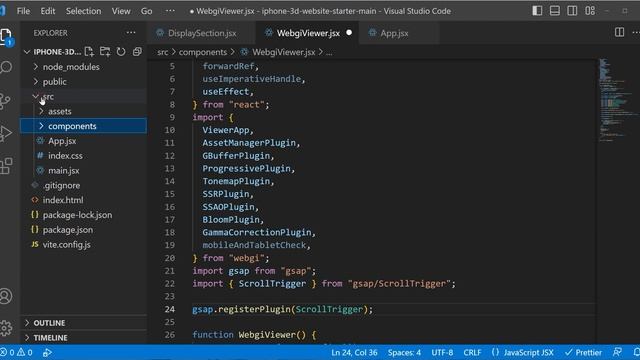Open package-lock.json file
This screenshot has height=360, width=640.
click(84, 215)
